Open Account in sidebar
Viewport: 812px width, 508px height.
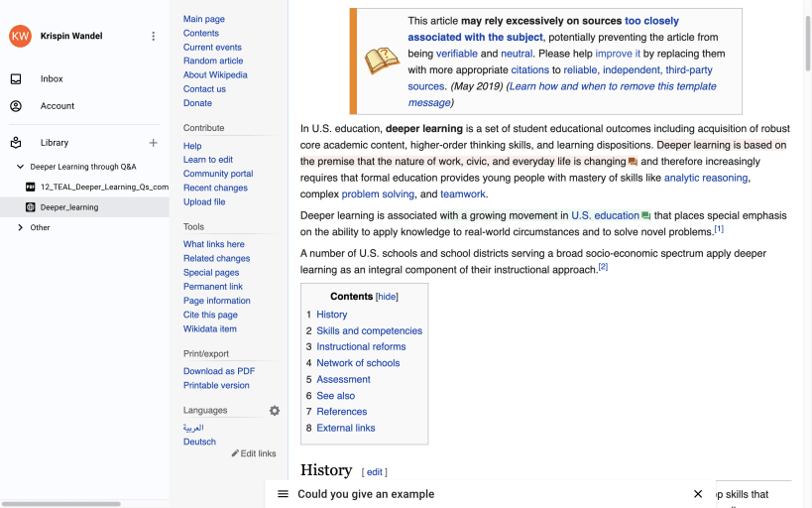click(58, 106)
